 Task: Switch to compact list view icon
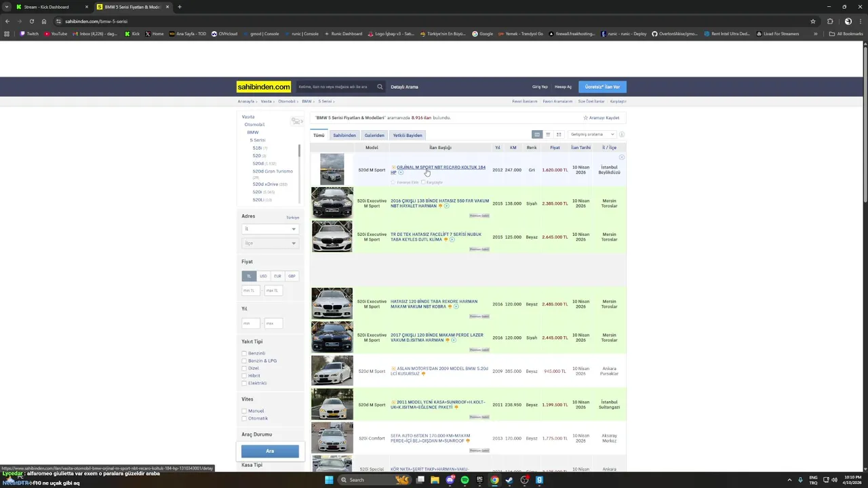click(548, 134)
